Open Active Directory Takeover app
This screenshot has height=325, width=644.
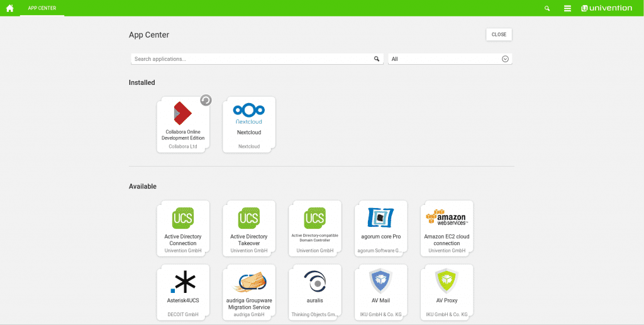click(x=249, y=229)
